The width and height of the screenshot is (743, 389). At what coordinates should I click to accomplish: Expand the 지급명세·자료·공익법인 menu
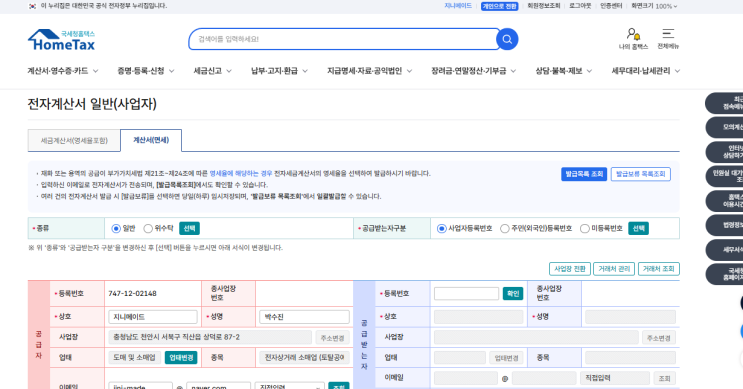click(x=369, y=71)
